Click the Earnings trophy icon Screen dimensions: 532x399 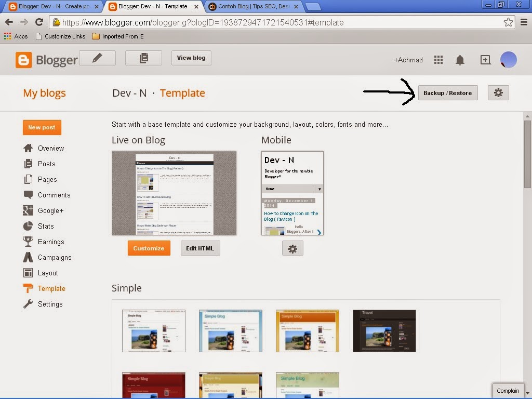pyautogui.click(x=28, y=242)
